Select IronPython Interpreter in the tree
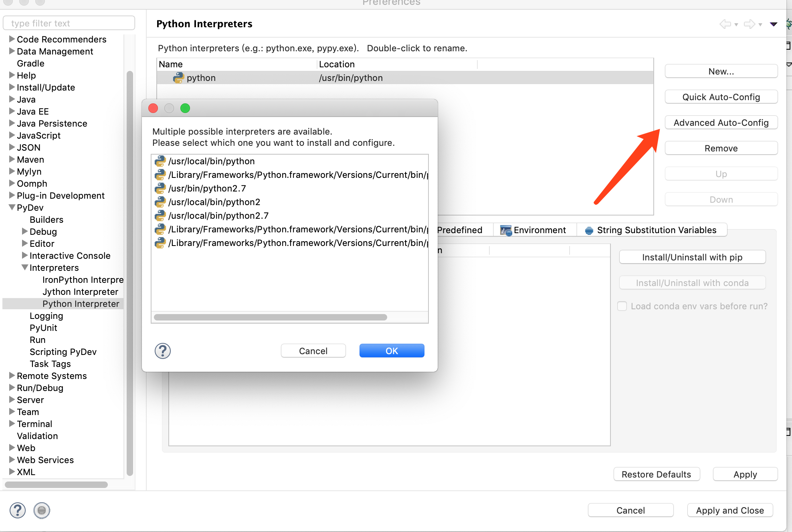 tap(83, 280)
